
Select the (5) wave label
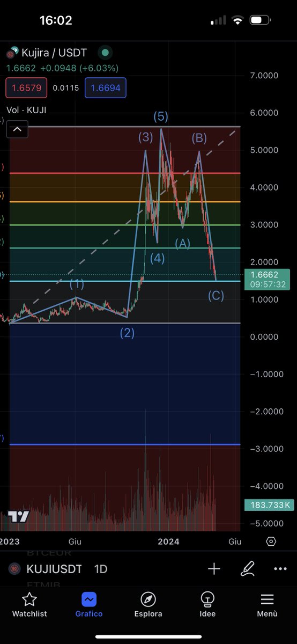coord(161,116)
